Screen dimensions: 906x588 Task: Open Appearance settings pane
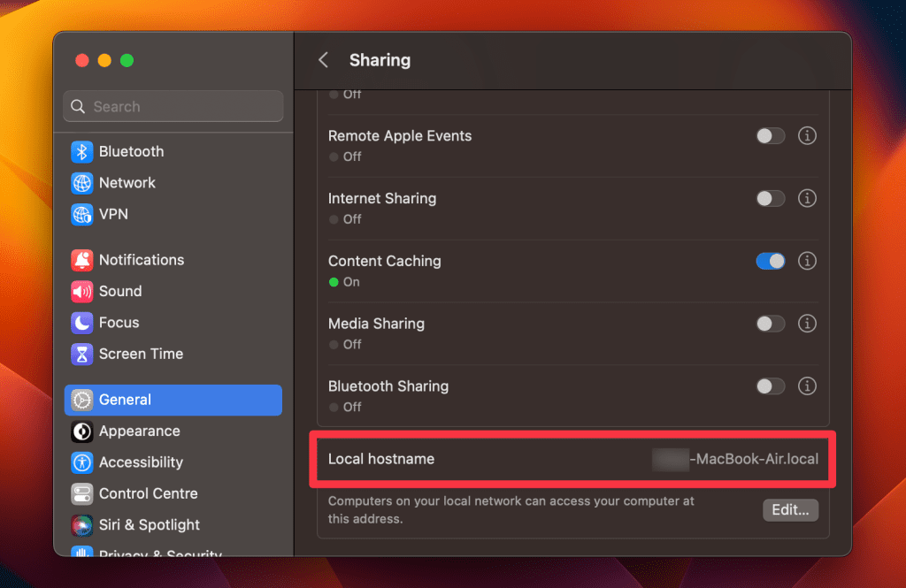coord(139,431)
